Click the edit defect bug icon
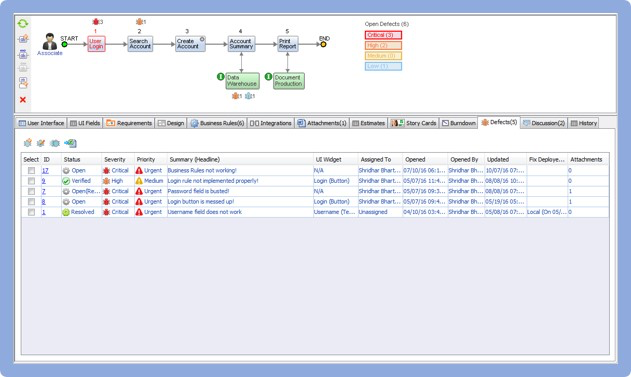Screen dimensions: 631x377 [41, 143]
